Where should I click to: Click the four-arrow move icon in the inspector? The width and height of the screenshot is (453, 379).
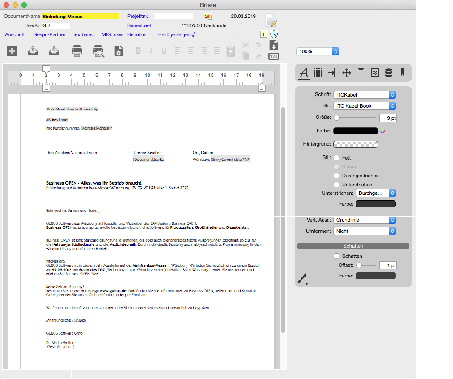point(347,72)
